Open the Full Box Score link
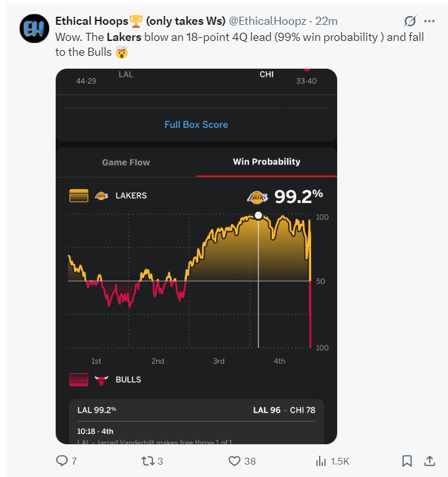The width and height of the screenshot is (448, 477). coord(196,125)
